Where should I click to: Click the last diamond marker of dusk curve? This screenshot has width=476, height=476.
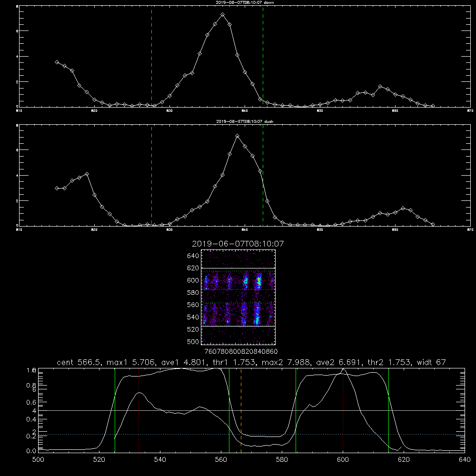pos(433,224)
